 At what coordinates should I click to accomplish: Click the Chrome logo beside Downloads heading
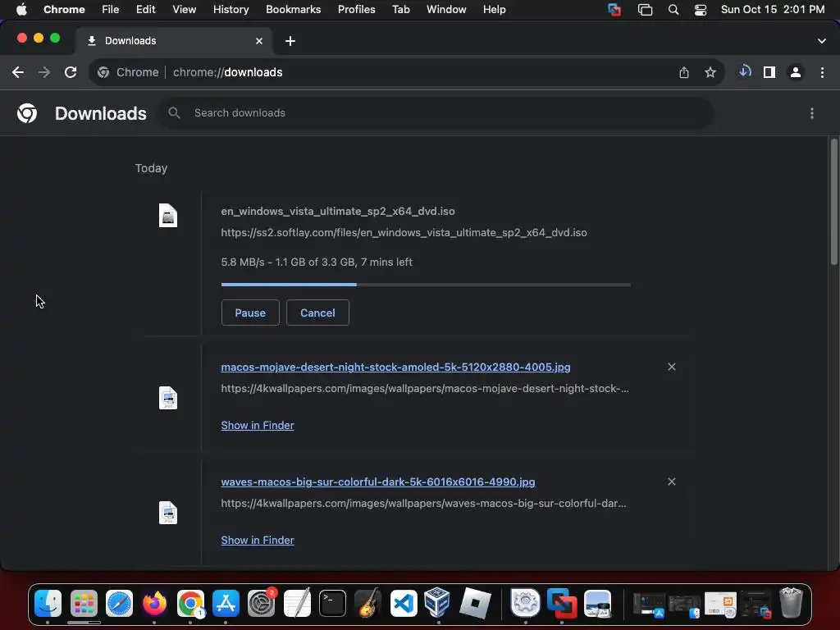(x=27, y=113)
